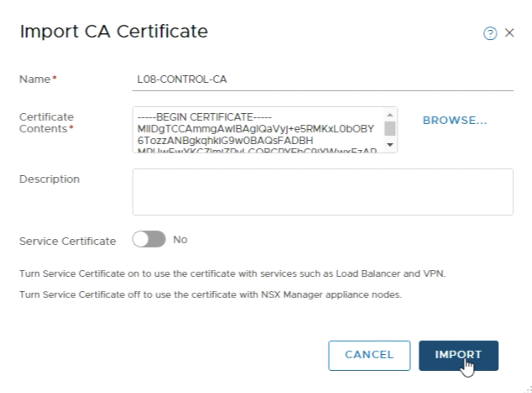532x393 pixels.
Task: Focus the Certificate Contents text area
Action: coord(259,130)
